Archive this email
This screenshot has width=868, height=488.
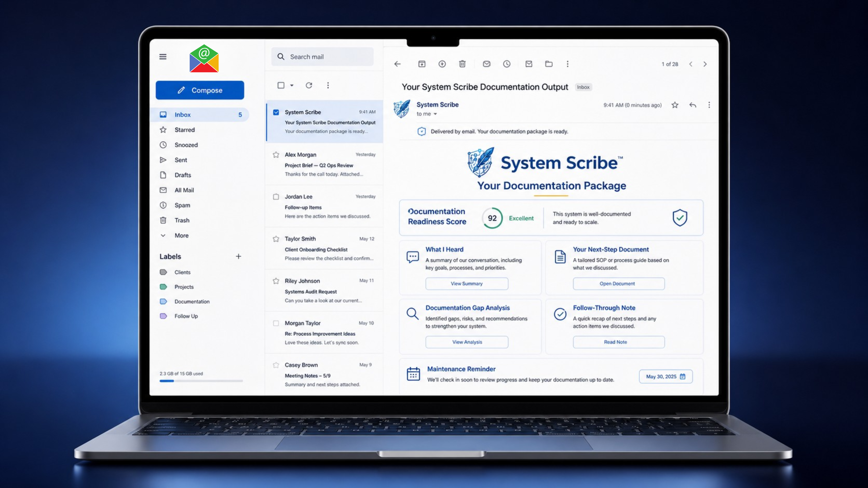(x=422, y=64)
